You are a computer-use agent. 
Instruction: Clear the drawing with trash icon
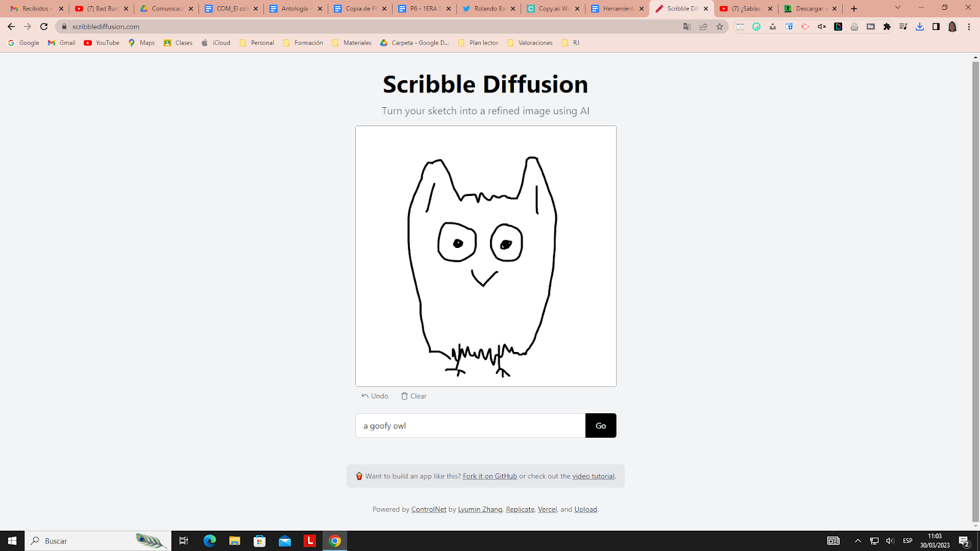coord(413,396)
